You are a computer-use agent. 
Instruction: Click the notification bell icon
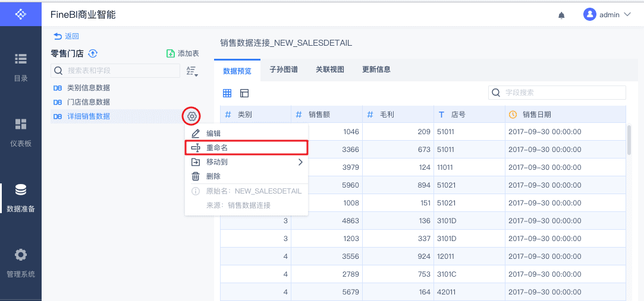[x=561, y=15]
